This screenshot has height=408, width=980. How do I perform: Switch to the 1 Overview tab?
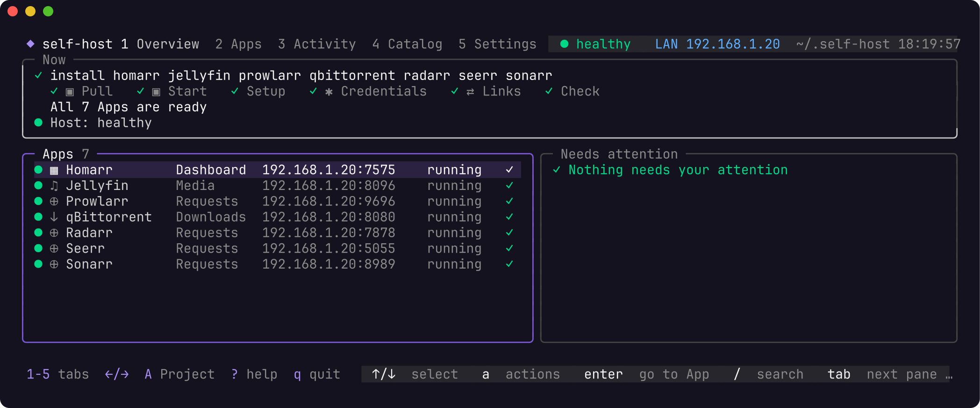point(160,44)
